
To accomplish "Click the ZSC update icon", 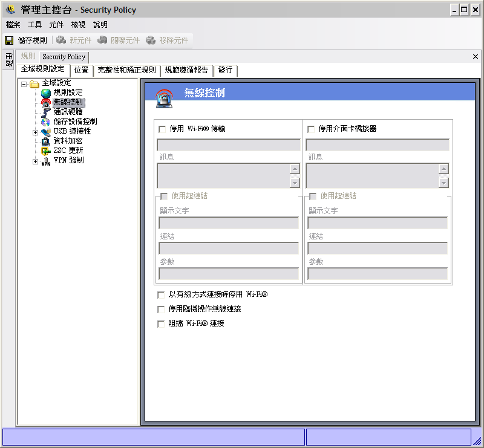I will click(x=46, y=151).
